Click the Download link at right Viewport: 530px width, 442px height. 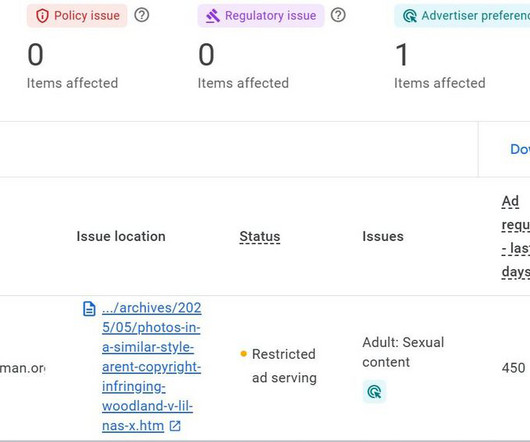[x=520, y=149]
